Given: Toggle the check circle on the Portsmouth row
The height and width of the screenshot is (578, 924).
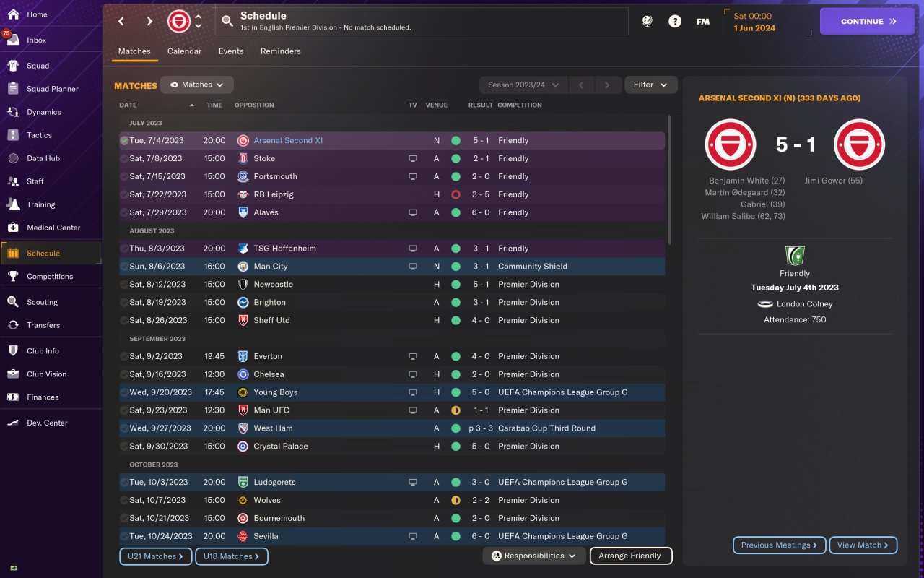Looking at the screenshot, I should pos(124,177).
